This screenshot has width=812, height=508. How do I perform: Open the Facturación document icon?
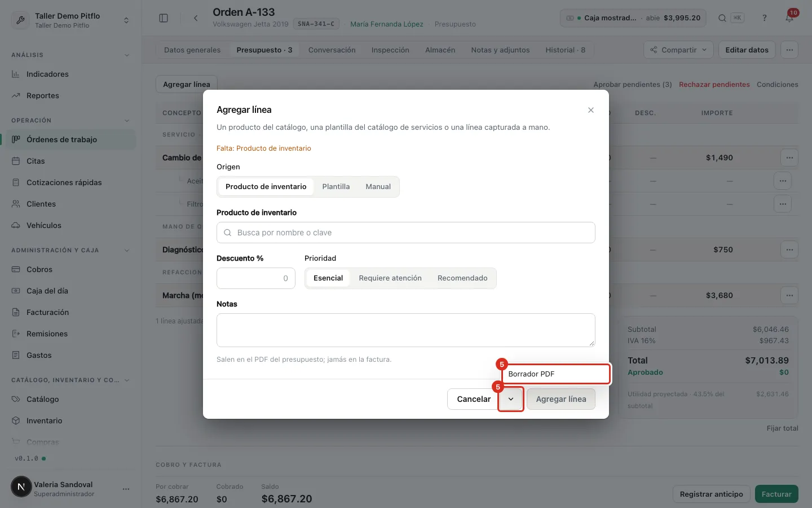(x=16, y=312)
